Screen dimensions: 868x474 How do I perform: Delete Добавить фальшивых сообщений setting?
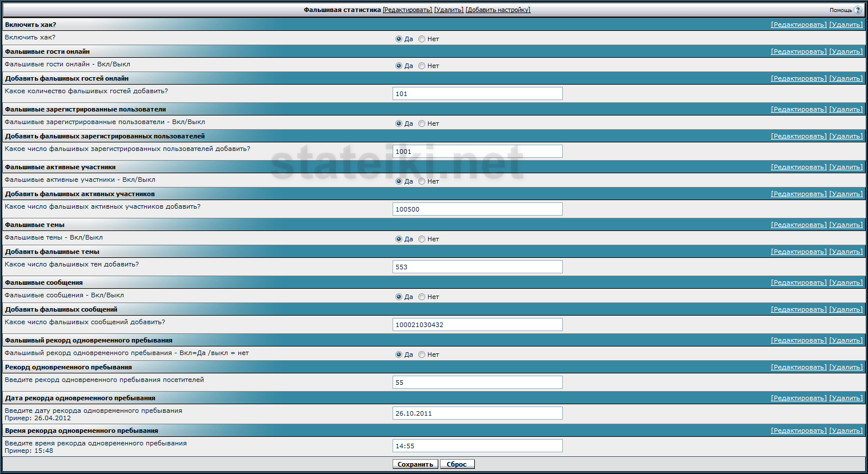[x=846, y=309]
